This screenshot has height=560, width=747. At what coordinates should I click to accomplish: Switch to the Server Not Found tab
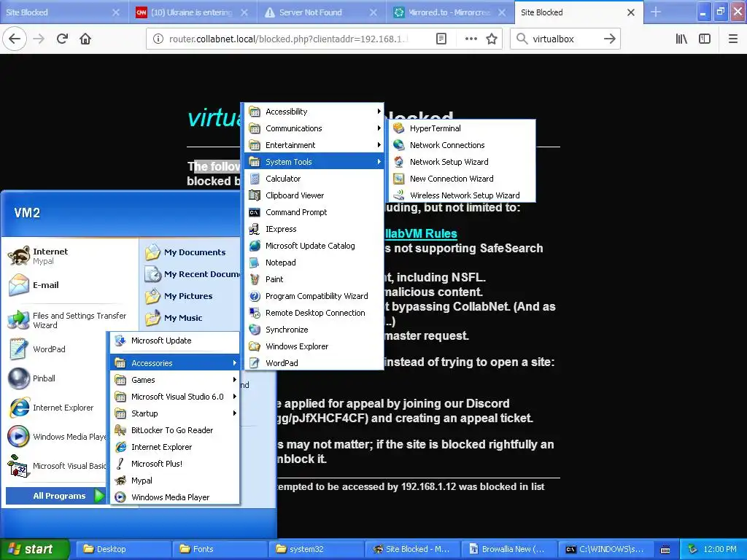coord(321,12)
